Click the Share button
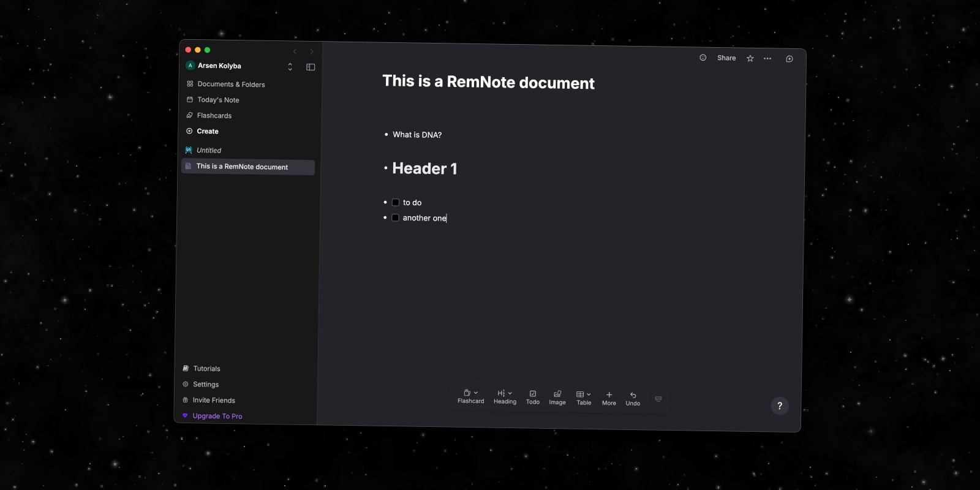This screenshot has height=490, width=980. (x=726, y=58)
